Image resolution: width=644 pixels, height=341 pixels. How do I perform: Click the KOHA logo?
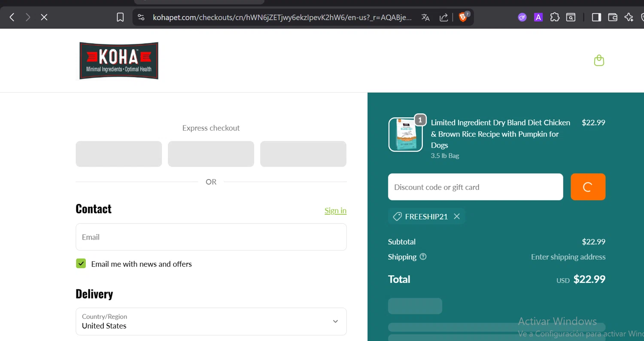tap(119, 61)
